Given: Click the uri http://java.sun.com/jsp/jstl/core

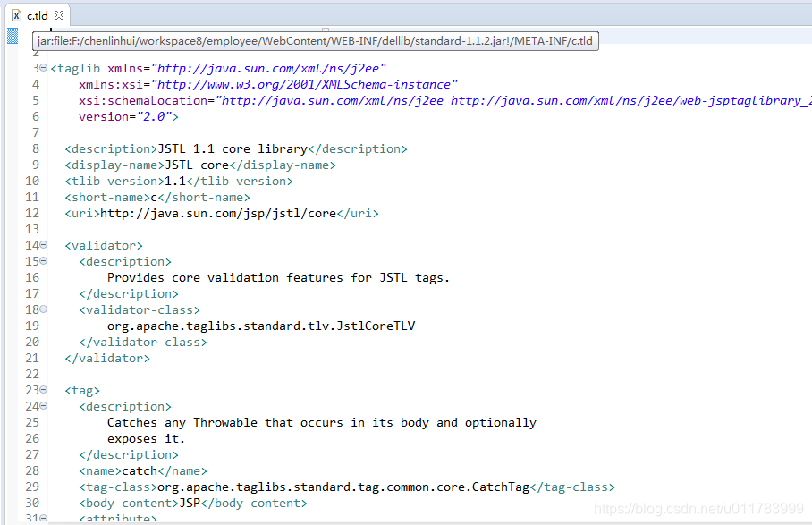Looking at the screenshot, I should (218, 214).
